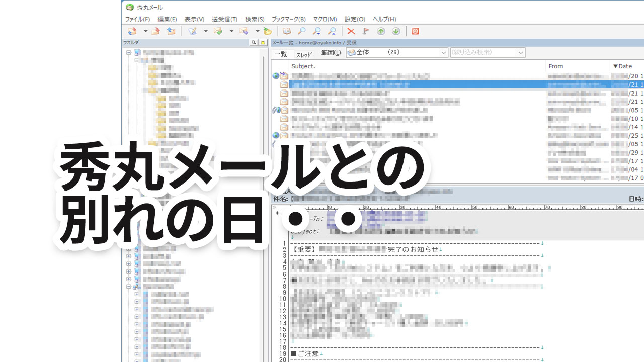Viewport: 644px width, 362px height.
Task: Open the dropdown arrow next to send/receive icon
Action: (x=146, y=31)
